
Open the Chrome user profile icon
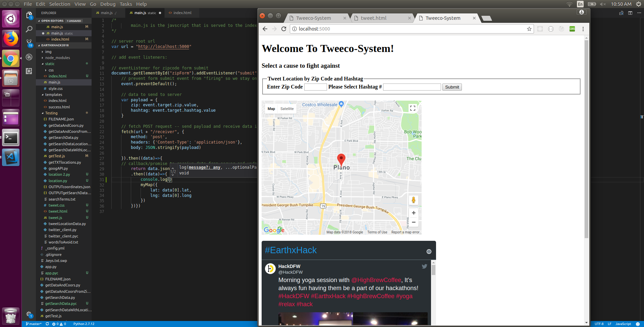pos(582,12)
